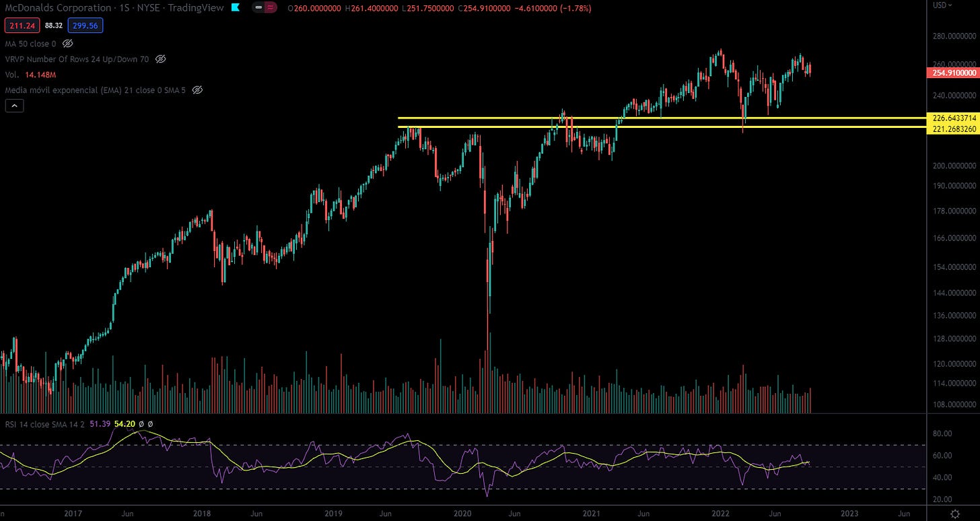Toggle the compare/indicator pill switch in header
This screenshot has height=521, width=980.
tap(265, 8)
